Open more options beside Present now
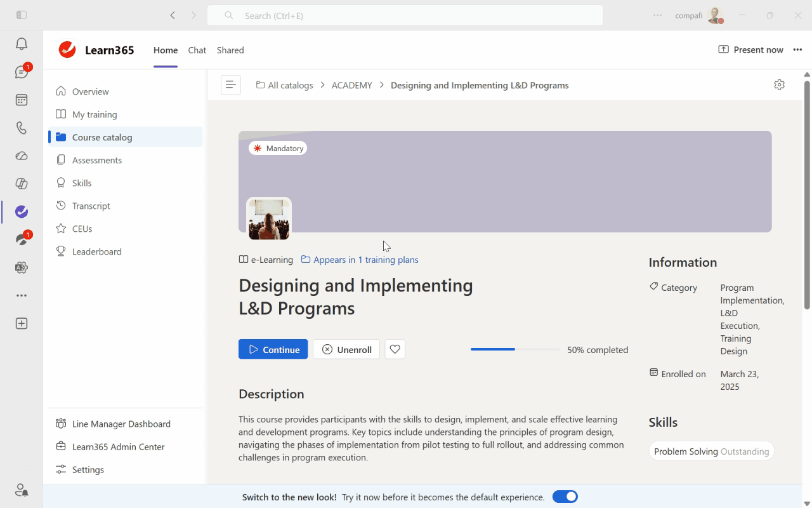This screenshot has width=812, height=508. click(x=797, y=50)
